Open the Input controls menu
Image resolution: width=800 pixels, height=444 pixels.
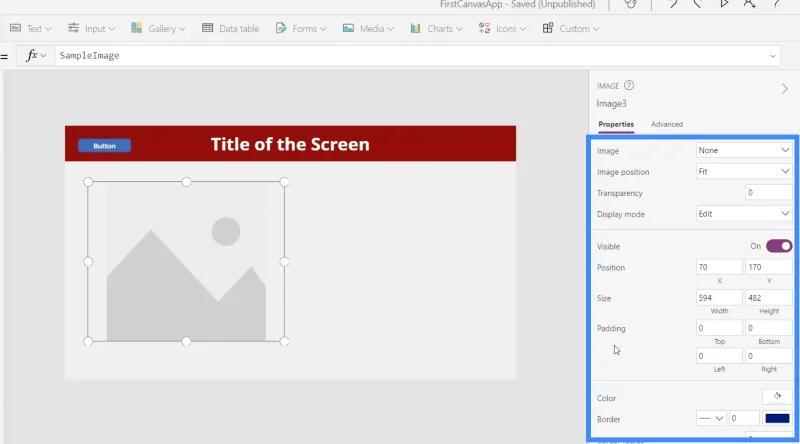point(91,29)
